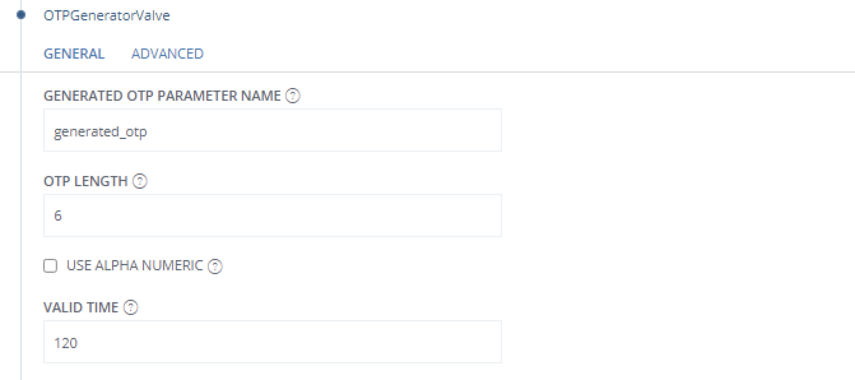The image size is (855, 380).
Task: Click the USE ALPHA NUMERIC label text
Action: point(135,266)
